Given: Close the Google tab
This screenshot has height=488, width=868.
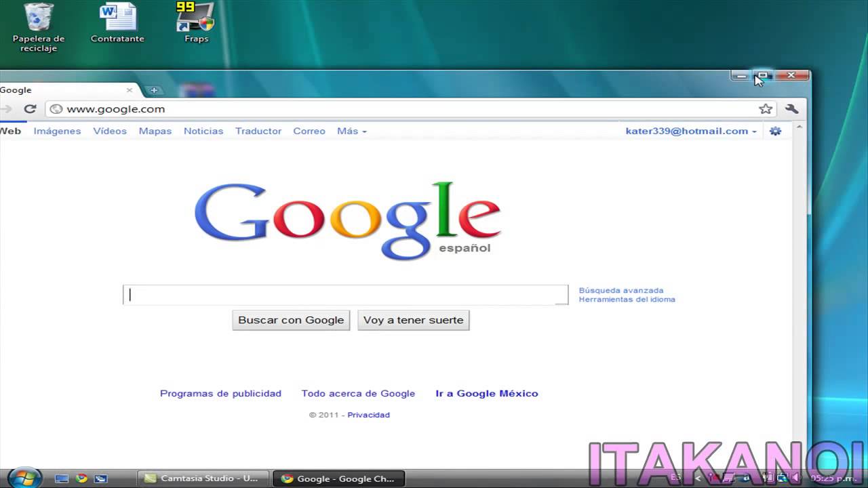Looking at the screenshot, I should (130, 90).
